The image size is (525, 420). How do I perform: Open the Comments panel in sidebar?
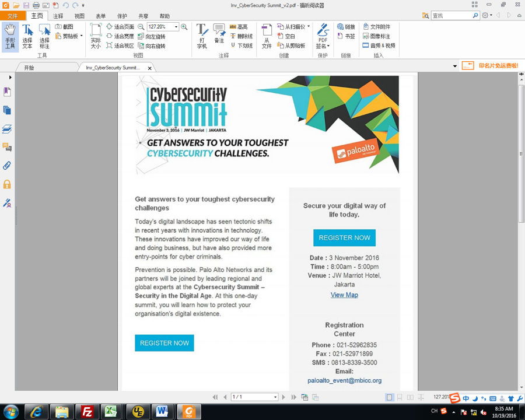[7, 147]
